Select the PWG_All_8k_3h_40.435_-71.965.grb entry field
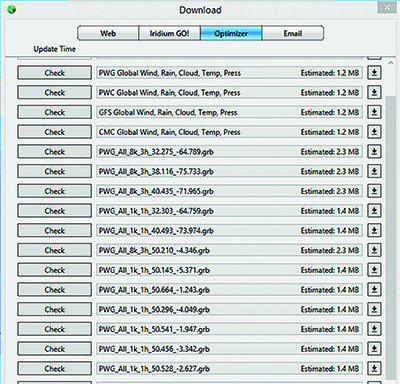 coord(229,191)
